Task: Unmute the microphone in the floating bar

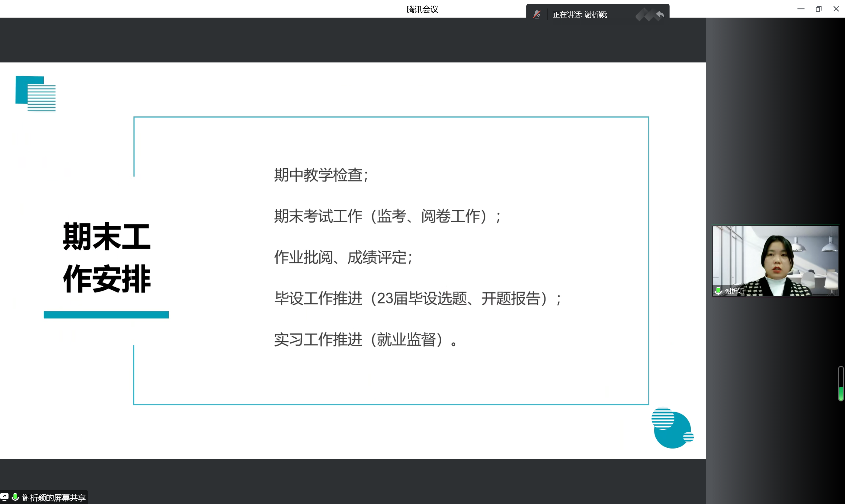Action: 537,15
